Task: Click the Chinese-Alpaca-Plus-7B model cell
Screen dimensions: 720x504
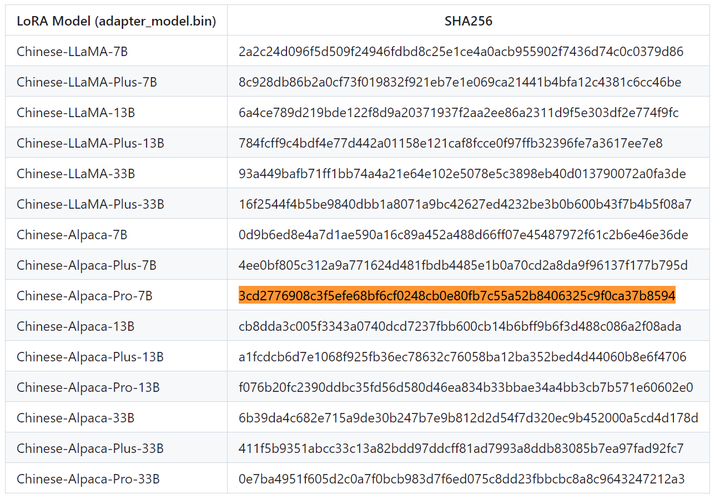Action: [89, 265]
